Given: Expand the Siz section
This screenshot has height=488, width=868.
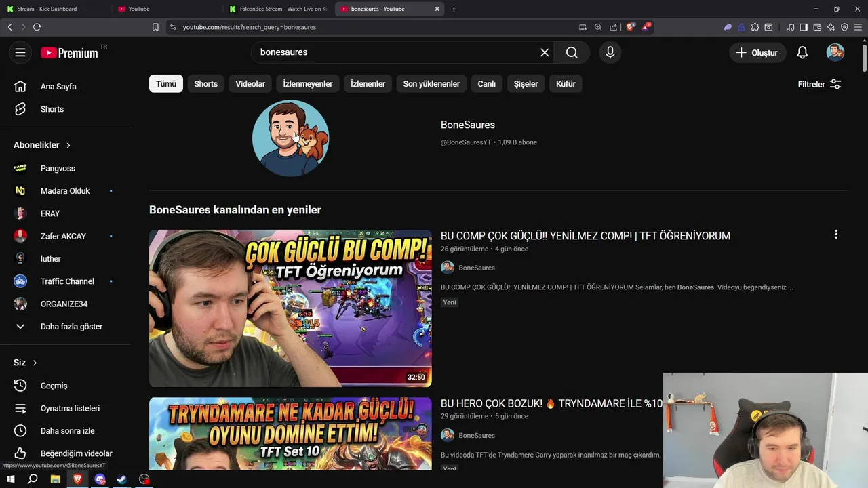Looking at the screenshot, I should [26, 363].
